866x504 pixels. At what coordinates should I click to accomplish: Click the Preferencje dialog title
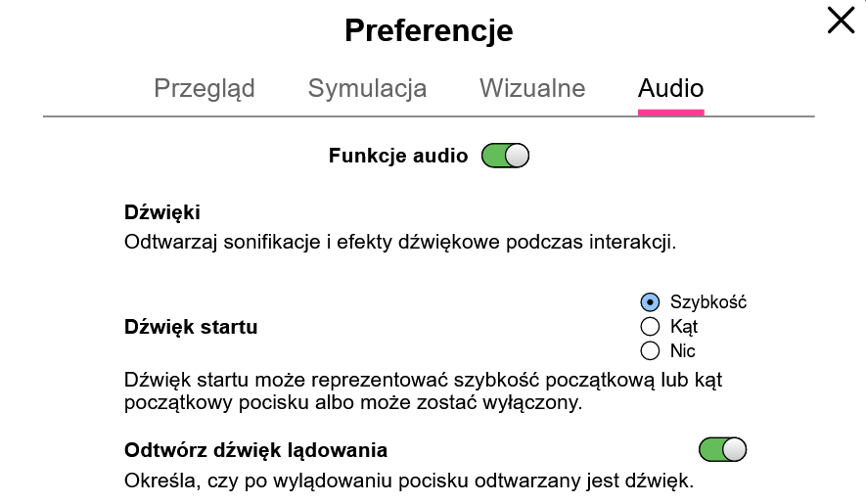coord(429,30)
